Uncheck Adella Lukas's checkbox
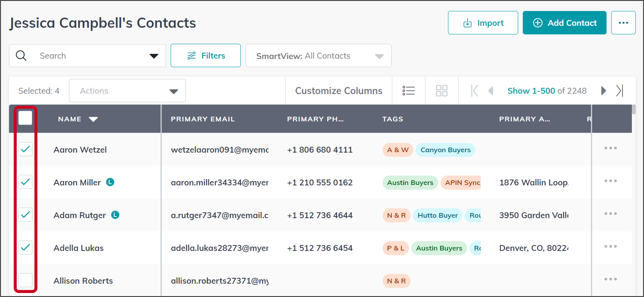The image size is (644, 297). tap(25, 247)
